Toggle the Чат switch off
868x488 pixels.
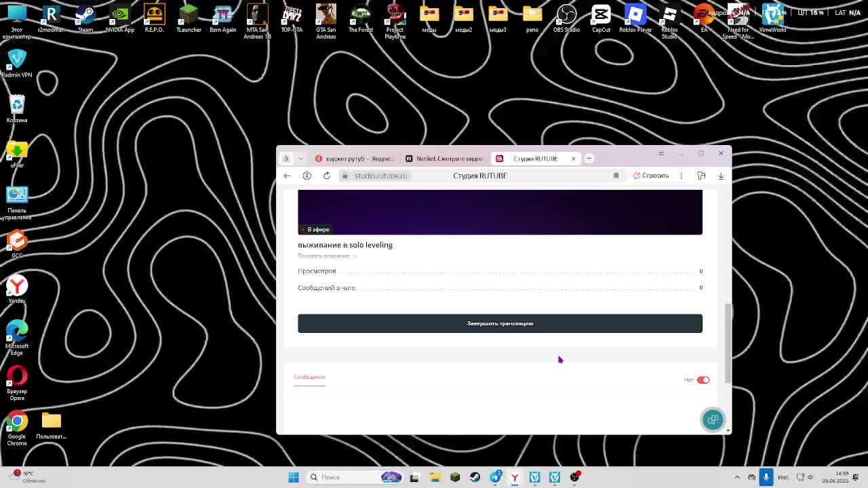click(x=703, y=380)
